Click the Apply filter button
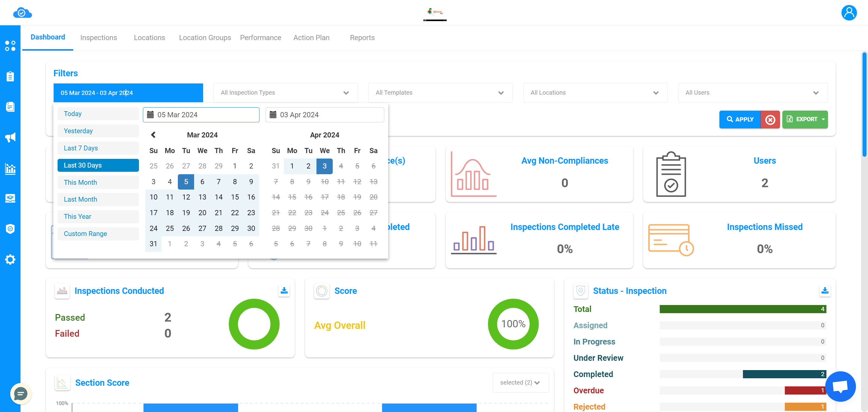Viewport: 868px width, 412px height. [740, 119]
